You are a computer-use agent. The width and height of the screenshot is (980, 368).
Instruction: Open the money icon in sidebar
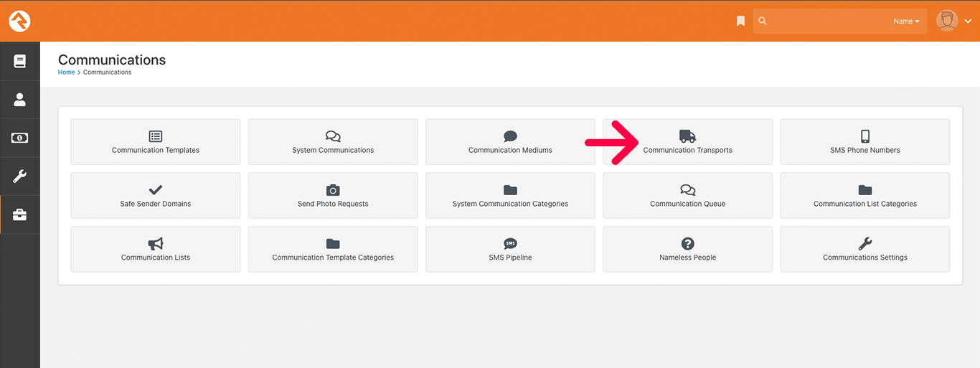click(x=20, y=138)
